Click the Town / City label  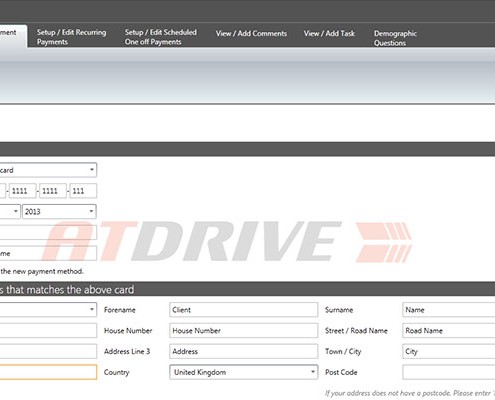pos(343,352)
